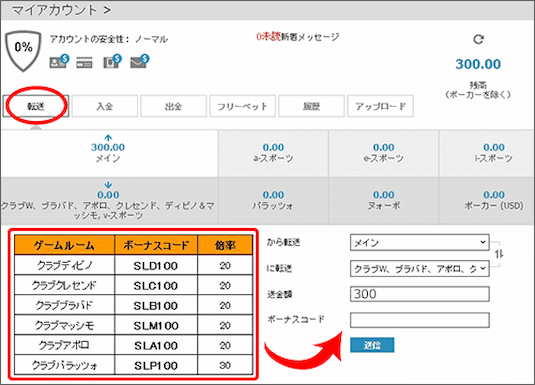The width and height of the screenshot is (535, 385).
Task: Click the クラブクレセンド table row name
Action: point(64,285)
